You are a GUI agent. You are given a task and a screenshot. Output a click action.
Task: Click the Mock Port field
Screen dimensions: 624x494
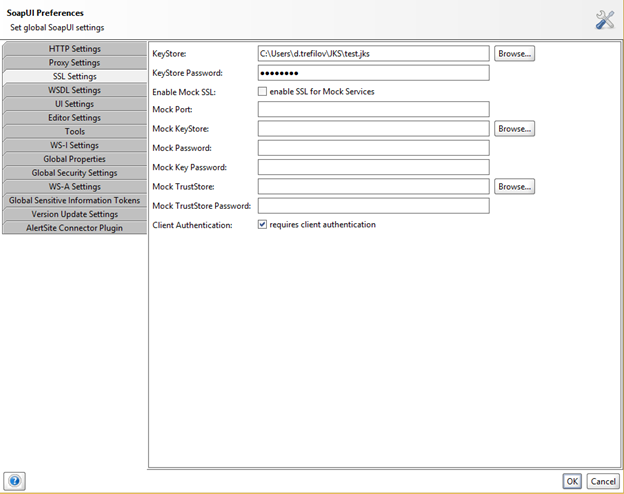(x=374, y=109)
